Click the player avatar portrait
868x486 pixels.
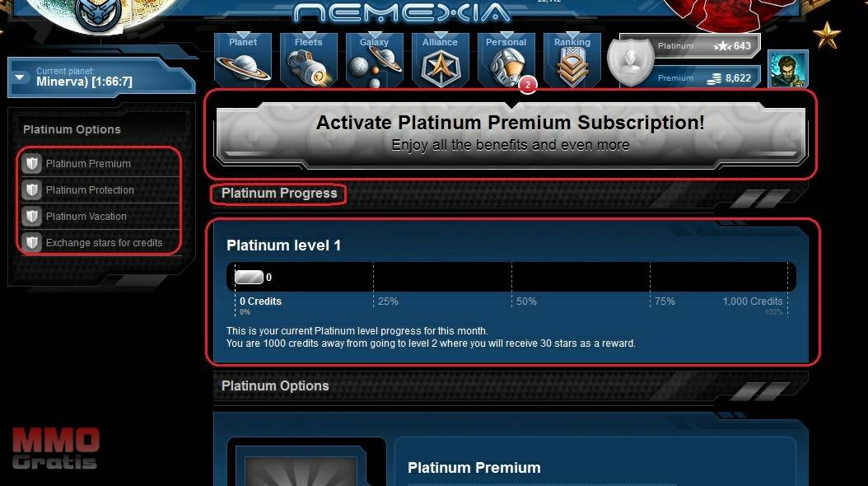coord(788,69)
